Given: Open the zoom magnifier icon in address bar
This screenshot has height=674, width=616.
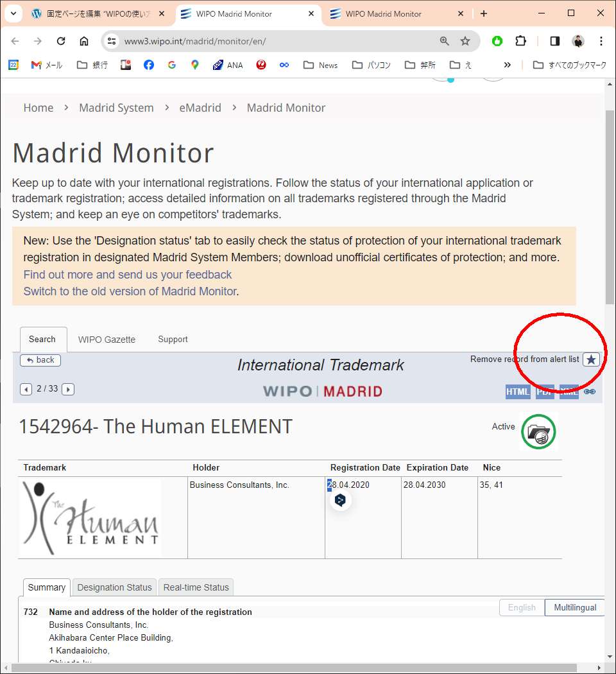Looking at the screenshot, I should pyautogui.click(x=444, y=41).
